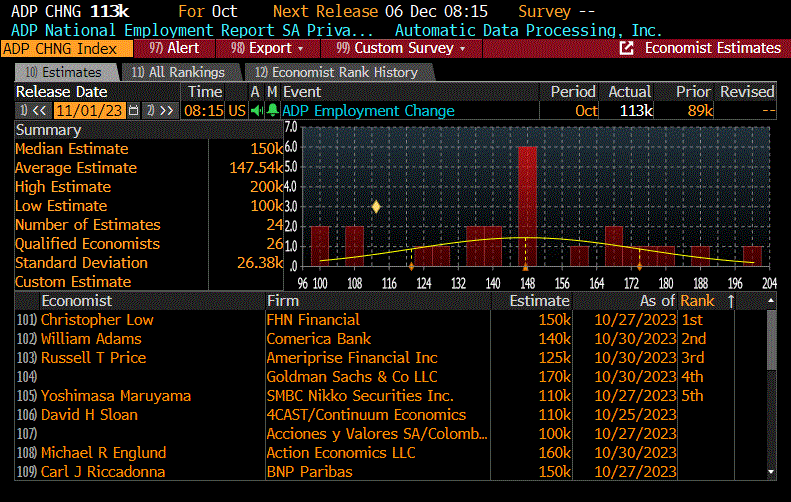Viewport: 791px width, 502px height.
Task: Click the Low Estimate value 100k
Action: [x=267, y=206]
